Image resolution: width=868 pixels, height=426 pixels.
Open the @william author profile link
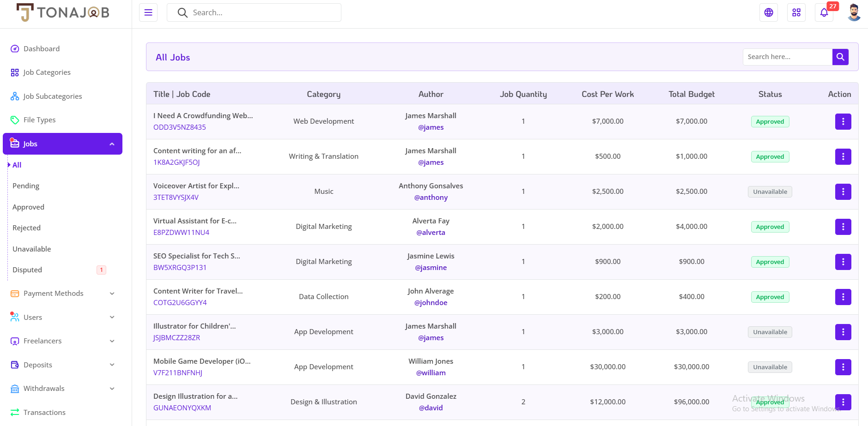click(431, 373)
